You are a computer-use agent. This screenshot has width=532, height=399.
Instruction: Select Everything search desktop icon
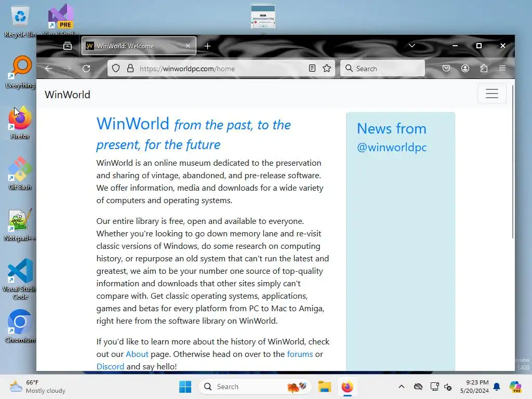pos(20,72)
